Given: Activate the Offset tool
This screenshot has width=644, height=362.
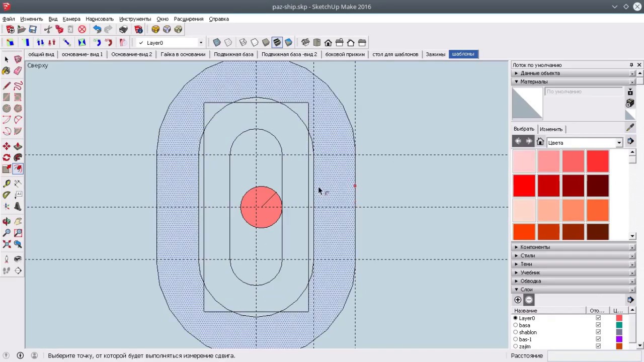Looking at the screenshot, I should pos(18,168).
